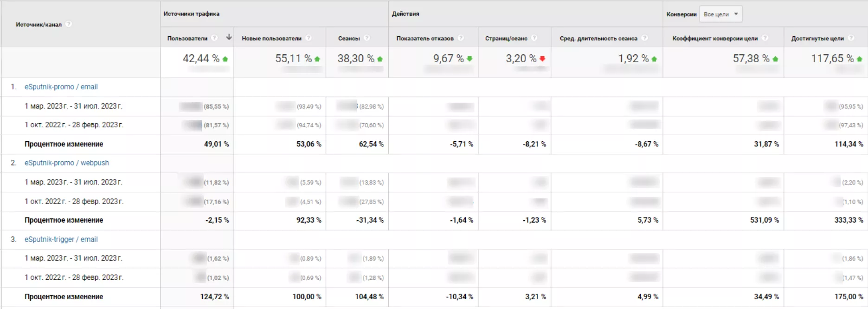
Task: Click the Страниц/сеанс column header
Action: point(506,39)
